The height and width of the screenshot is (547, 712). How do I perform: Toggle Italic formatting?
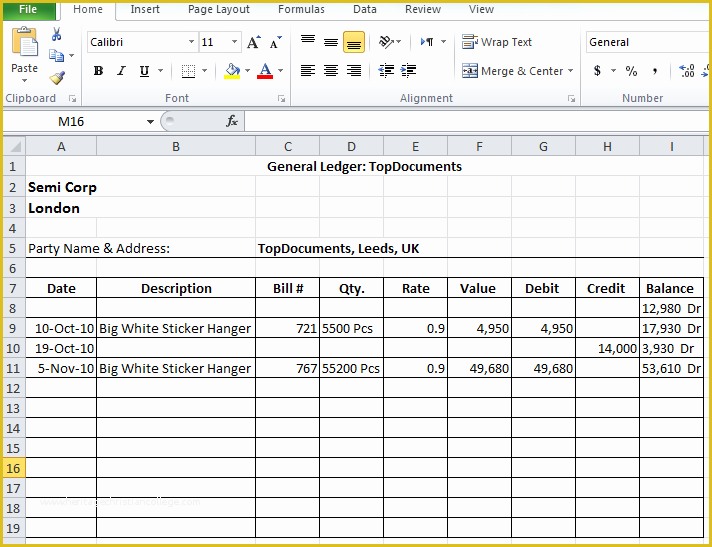click(121, 71)
